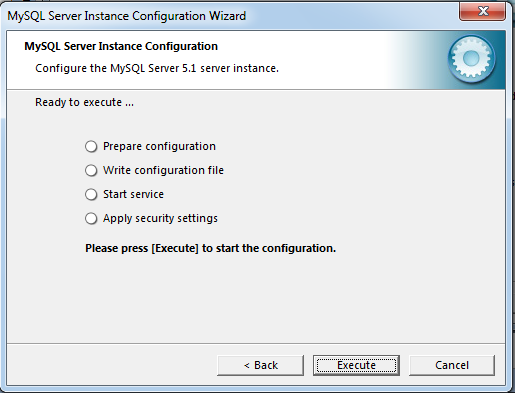Screen dimensions: 515x393
Task: Select the Prepare configuration step circle
Action: tap(91, 146)
